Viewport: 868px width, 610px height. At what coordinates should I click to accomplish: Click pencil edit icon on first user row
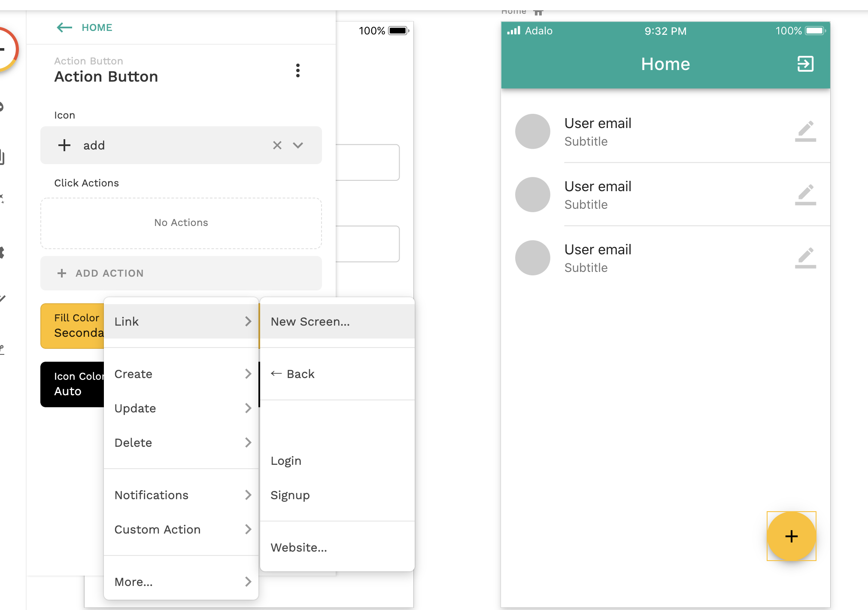(805, 131)
